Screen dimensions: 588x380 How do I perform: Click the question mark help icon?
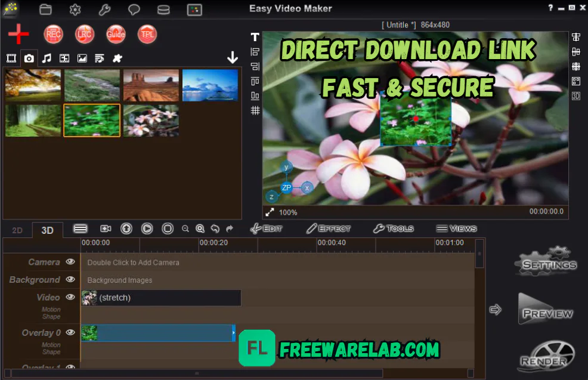(x=550, y=8)
